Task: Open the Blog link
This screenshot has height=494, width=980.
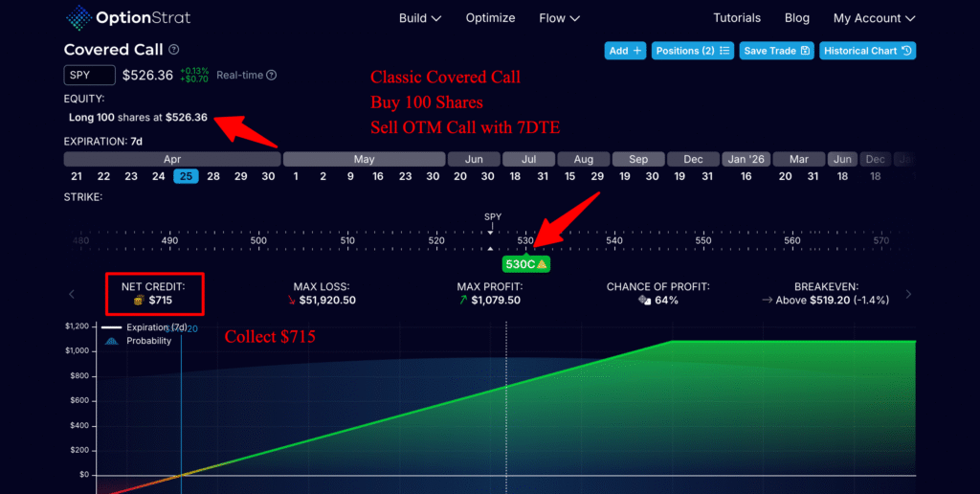Action: click(797, 18)
